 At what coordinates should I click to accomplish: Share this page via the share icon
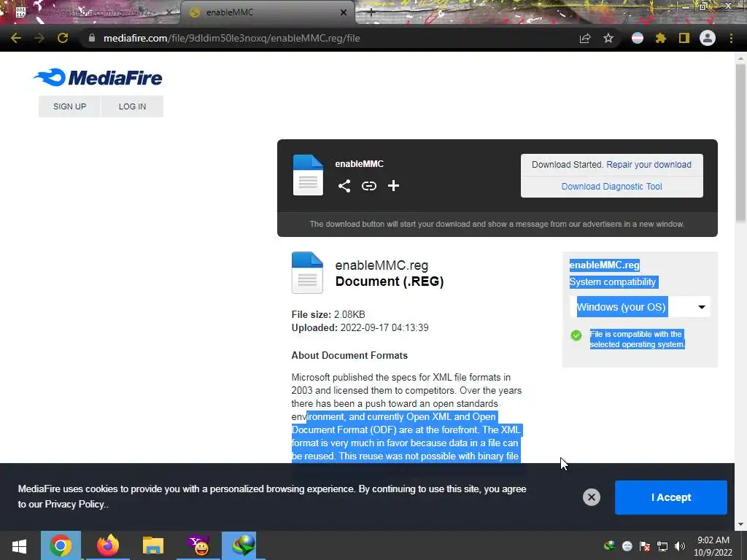coord(585,38)
